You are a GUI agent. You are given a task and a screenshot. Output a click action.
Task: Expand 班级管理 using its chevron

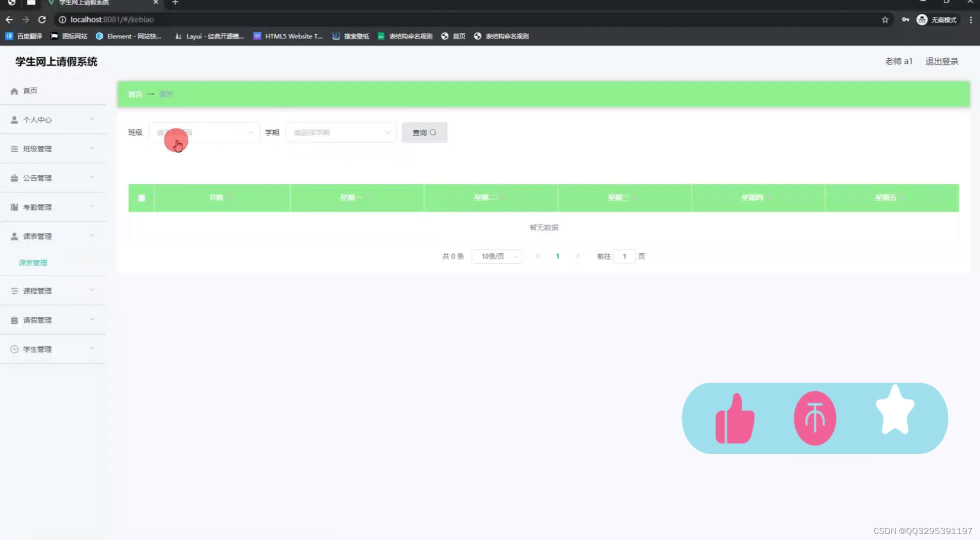tap(92, 148)
